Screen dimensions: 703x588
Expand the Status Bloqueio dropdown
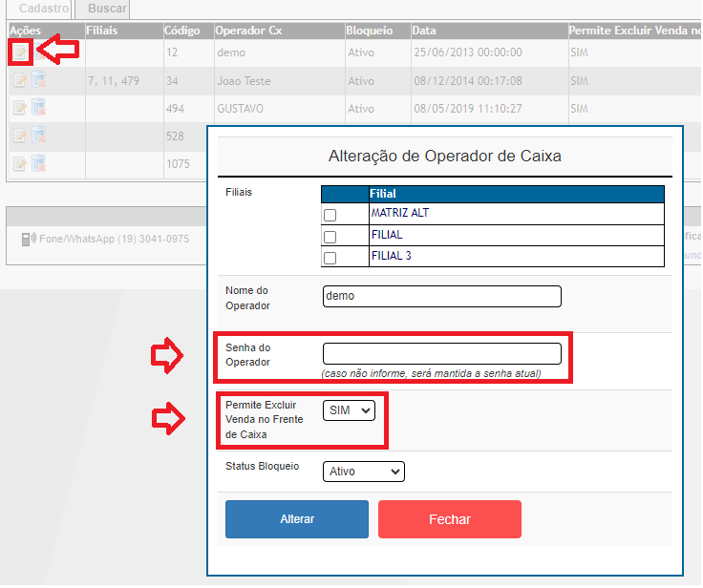coord(364,472)
